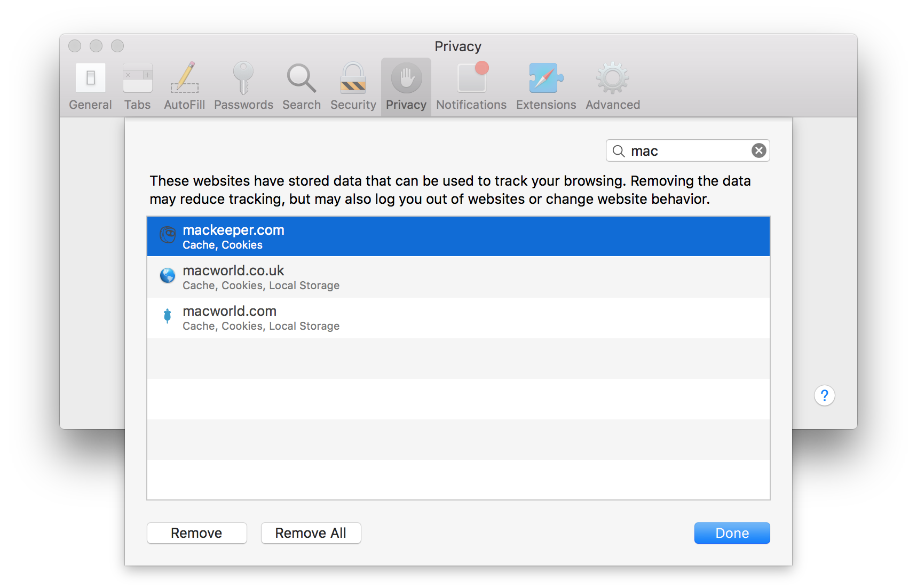The height and width of the screenshot is (588, 917).
Task: Open the Tabs preferences icon
Action: coord(138,78)
